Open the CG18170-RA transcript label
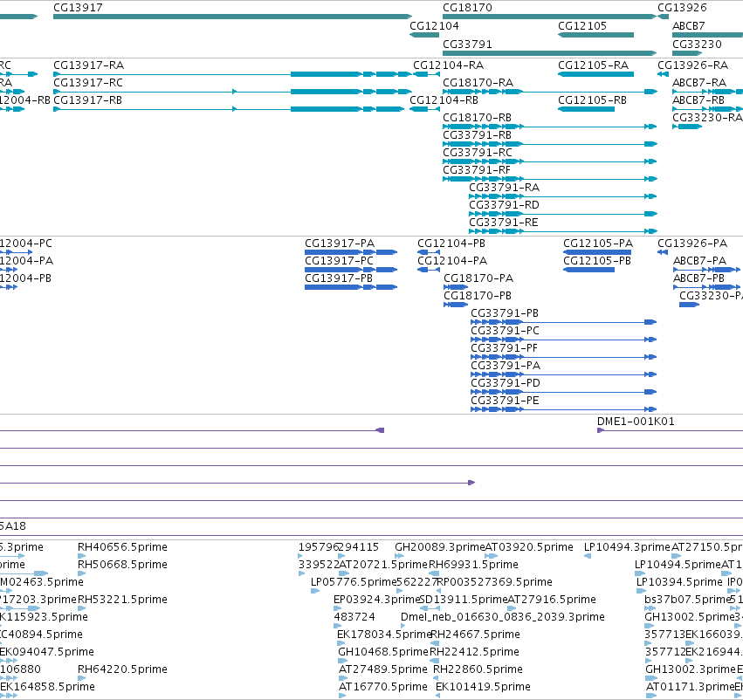This screenshot has height=700, width=743. (478, 83)
